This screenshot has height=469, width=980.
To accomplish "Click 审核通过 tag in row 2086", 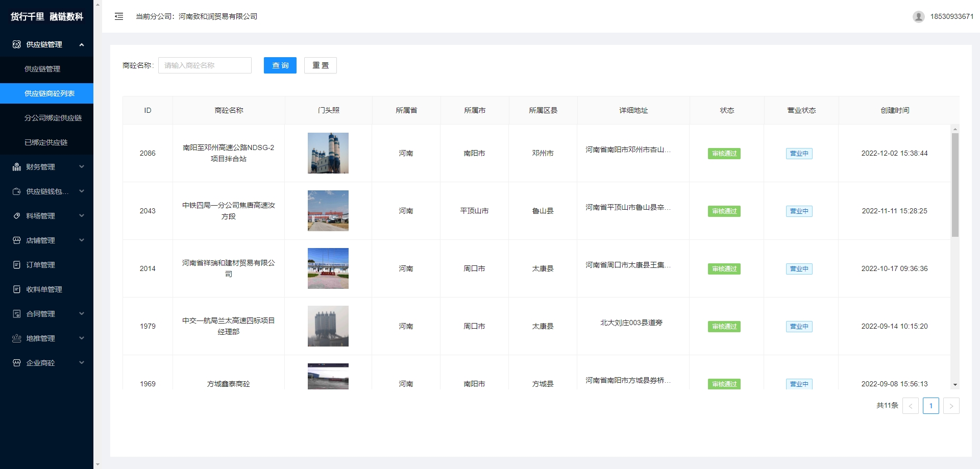I will pyautogui.click(x=724, y=154).
